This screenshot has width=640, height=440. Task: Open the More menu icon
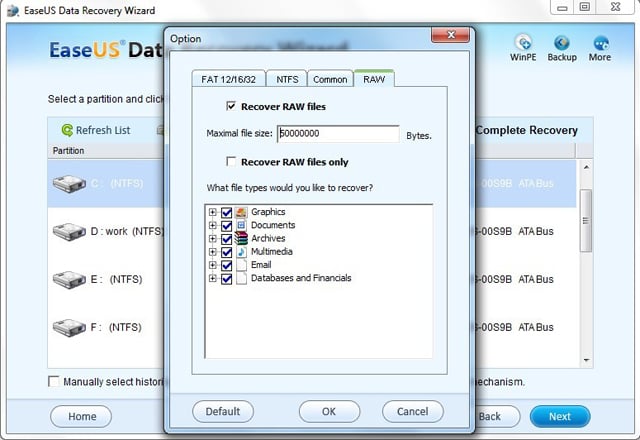coord(600,42)
